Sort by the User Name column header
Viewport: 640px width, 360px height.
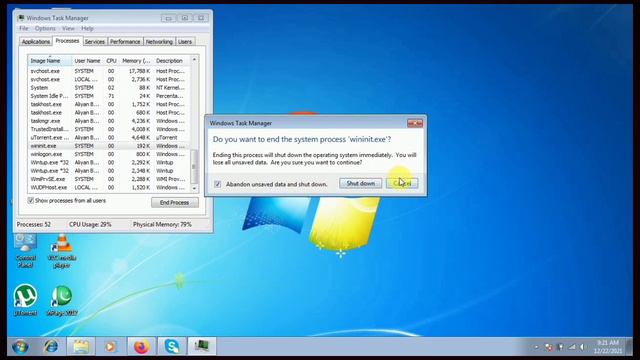[87, 60]
